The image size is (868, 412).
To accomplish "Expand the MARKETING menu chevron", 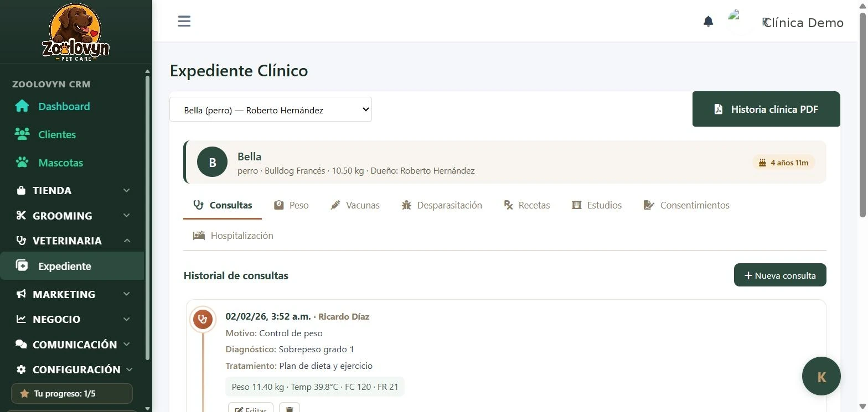I will pyautogui.click(x=127, y=294).
